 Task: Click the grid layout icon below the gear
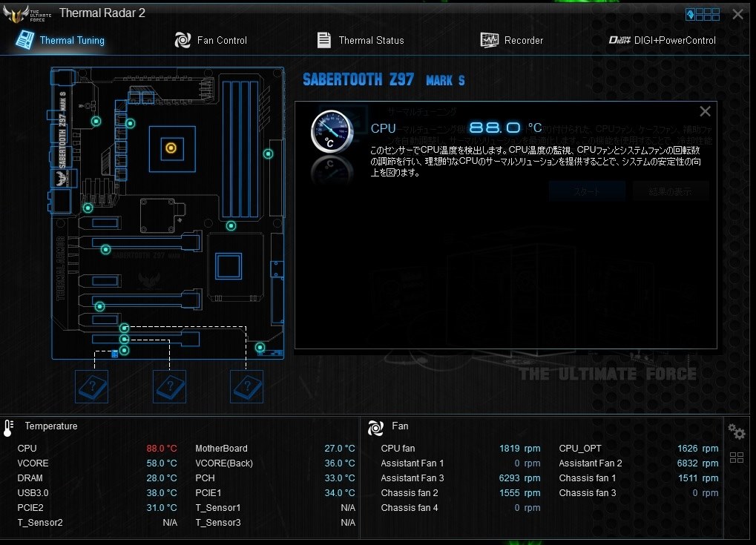click(x=736, y=458)
